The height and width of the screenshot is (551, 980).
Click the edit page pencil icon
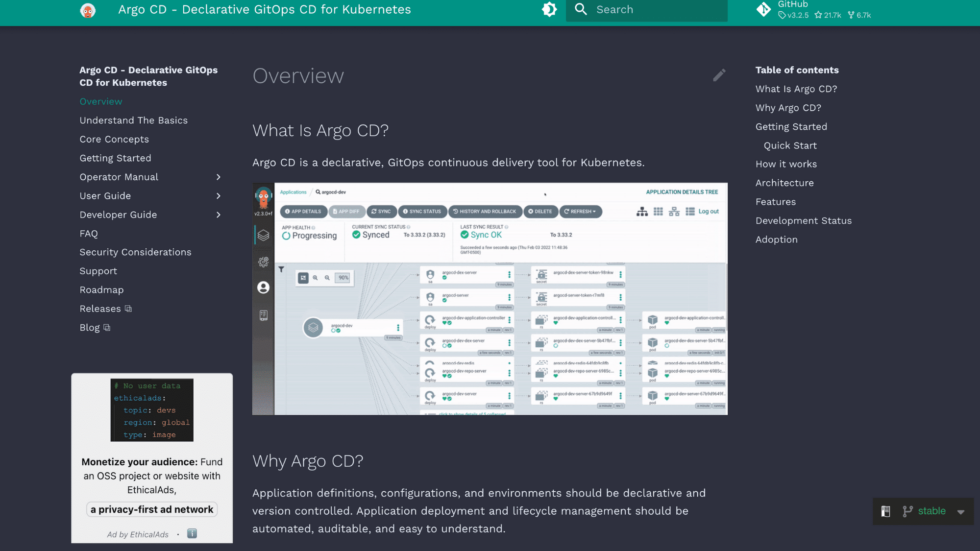[719, 75]
